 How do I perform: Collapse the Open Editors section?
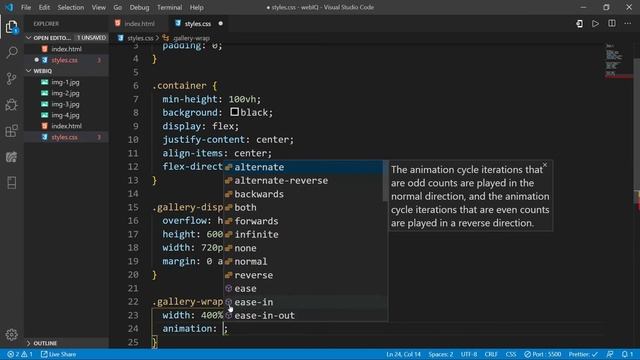66,38
